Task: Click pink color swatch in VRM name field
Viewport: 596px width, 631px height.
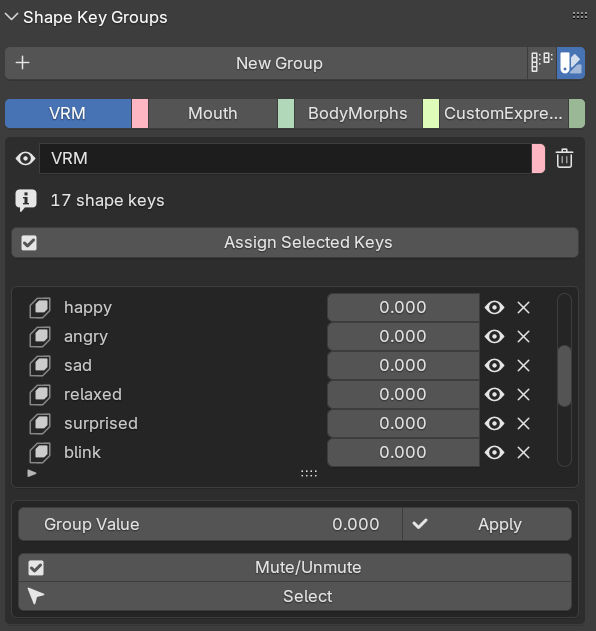Action: tap(538, 159)
